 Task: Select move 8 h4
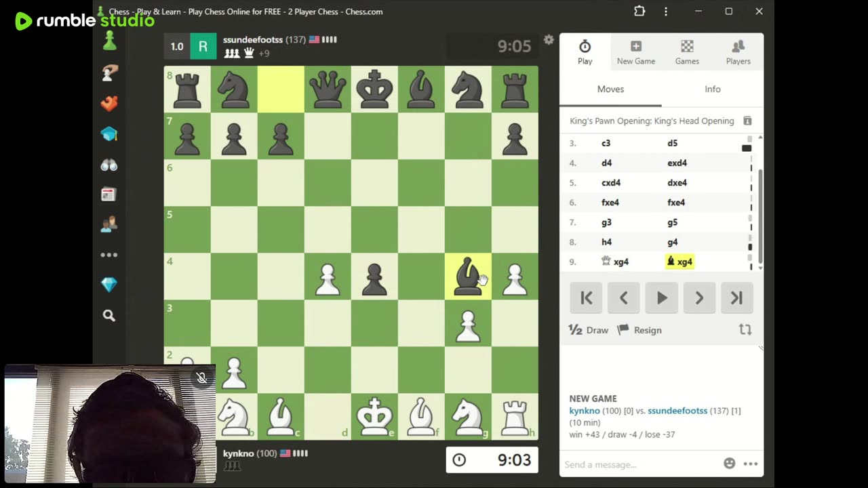(606, 242)
